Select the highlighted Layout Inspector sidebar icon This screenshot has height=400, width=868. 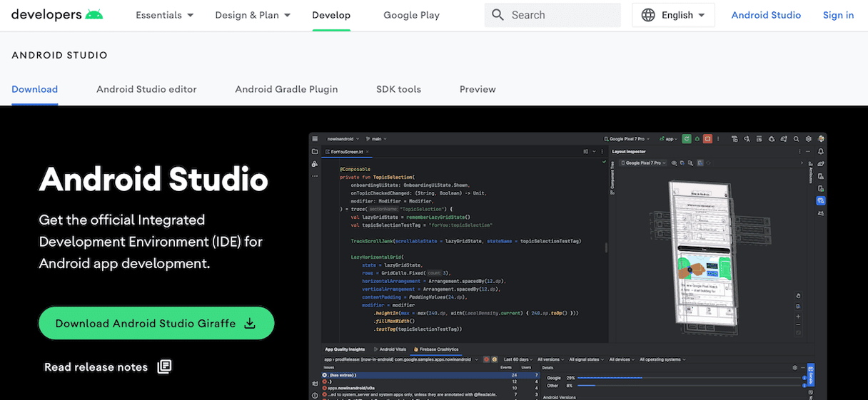pos(821,201)
